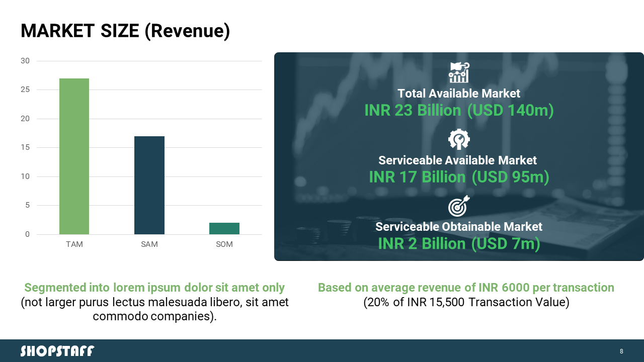Click the y-axis value 15

(25, 148)
